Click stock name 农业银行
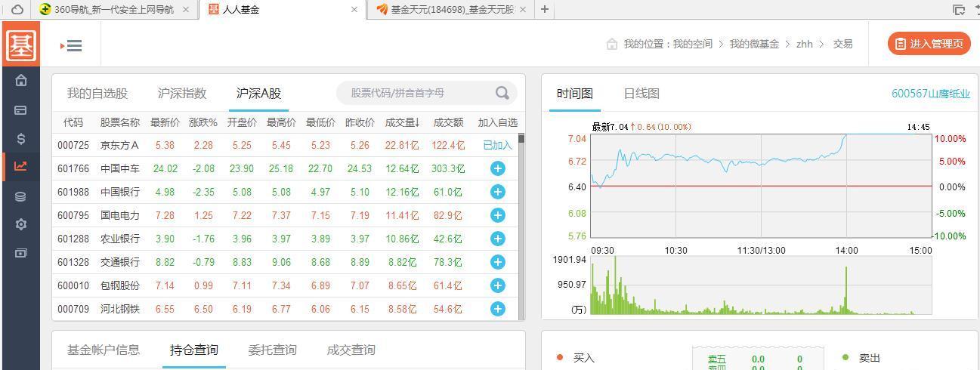Image resolution: width=980 pixels, height=370 pixels. [x=120, y=239]
